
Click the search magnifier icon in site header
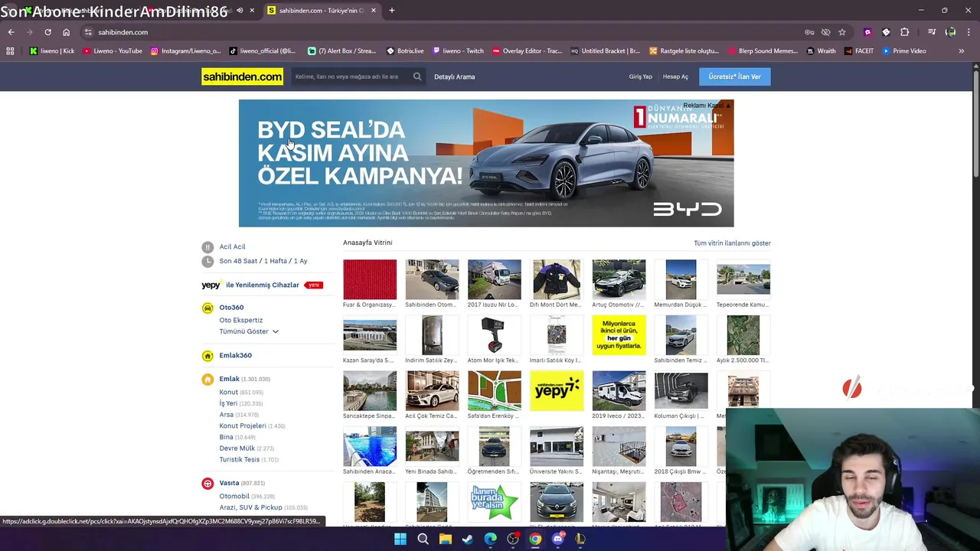coord(417,77)
